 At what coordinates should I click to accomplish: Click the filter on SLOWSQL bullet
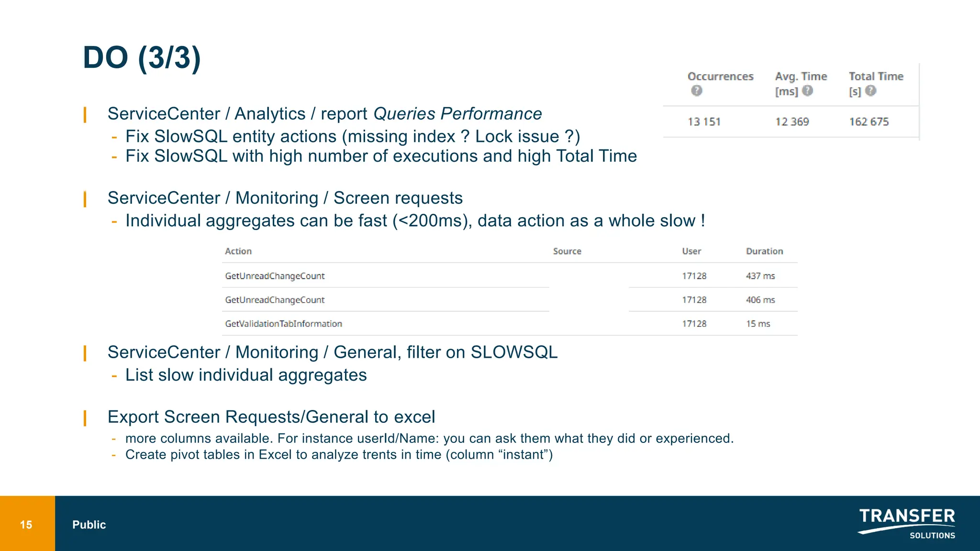pos(333,352)
